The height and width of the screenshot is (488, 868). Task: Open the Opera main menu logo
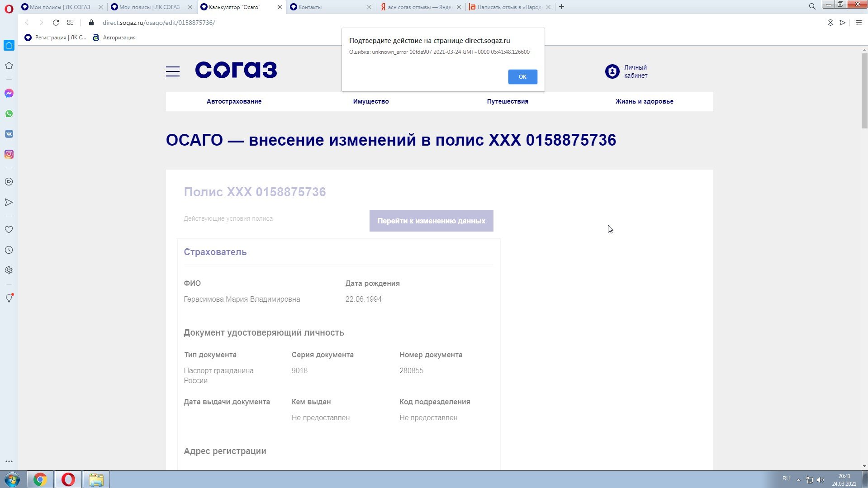(9, 9)
